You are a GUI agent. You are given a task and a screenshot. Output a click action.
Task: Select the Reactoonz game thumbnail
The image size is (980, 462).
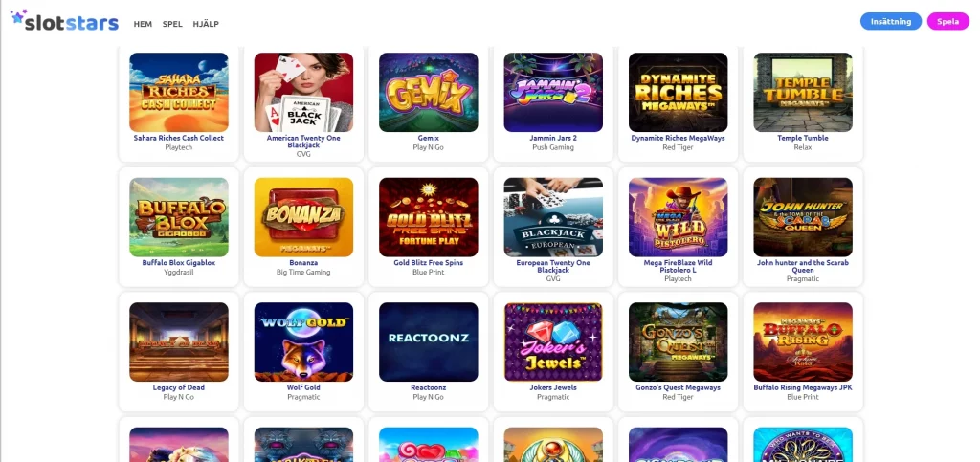428,342
